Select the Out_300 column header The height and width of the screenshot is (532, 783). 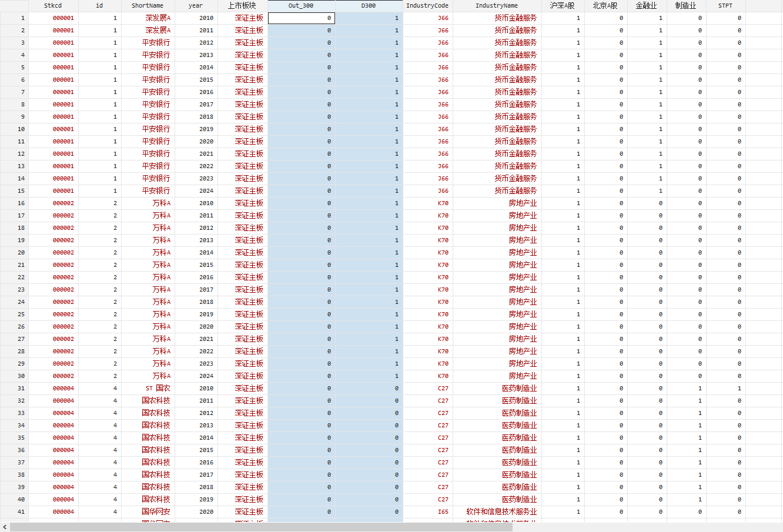coord(301,6)
